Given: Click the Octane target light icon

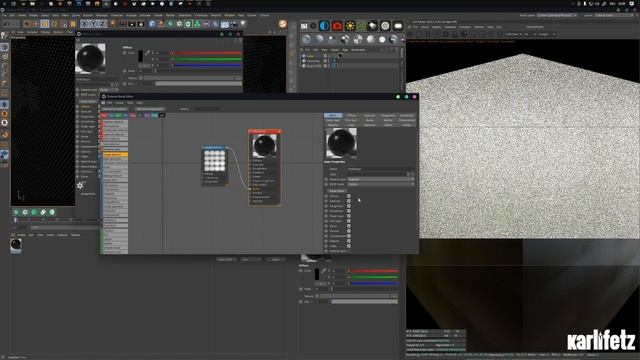Looking at the screenshot, I should pos(385,26).
